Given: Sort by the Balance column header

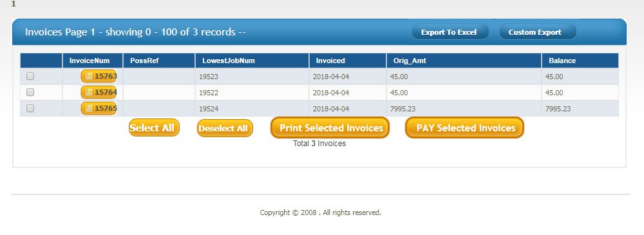Looking at the screenshot, I should (580, 61).
